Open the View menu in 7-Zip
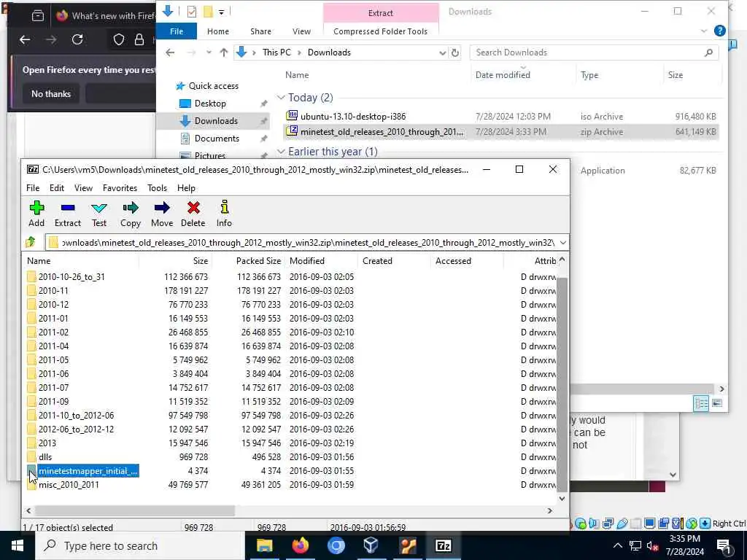747x560 pixels. (x=83, y=188)
